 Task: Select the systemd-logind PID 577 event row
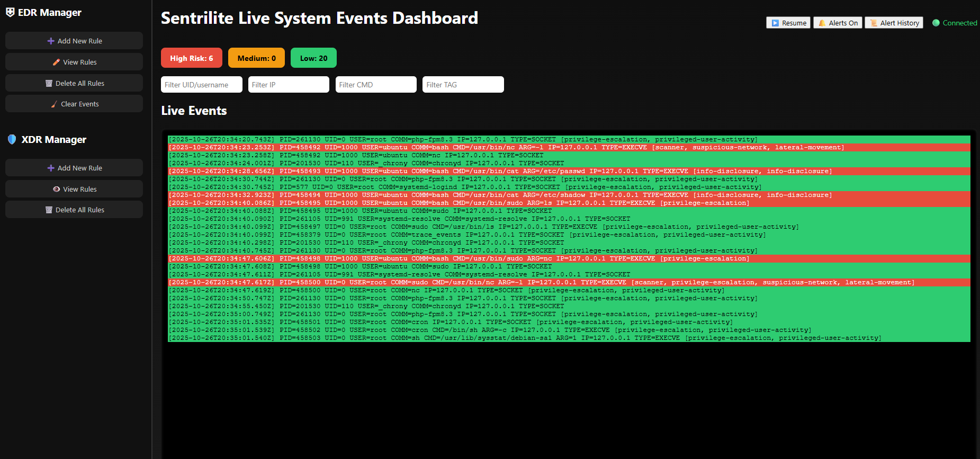coord(569,187)
